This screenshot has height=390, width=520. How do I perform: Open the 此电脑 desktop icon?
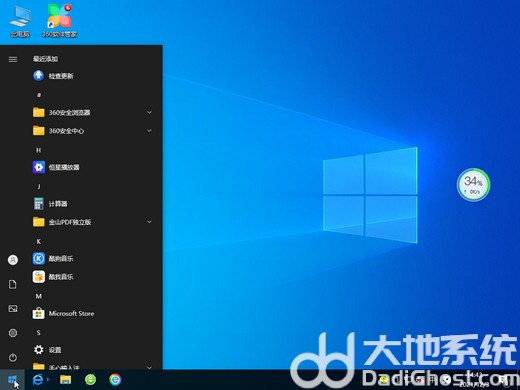click(x=20, y=21)
